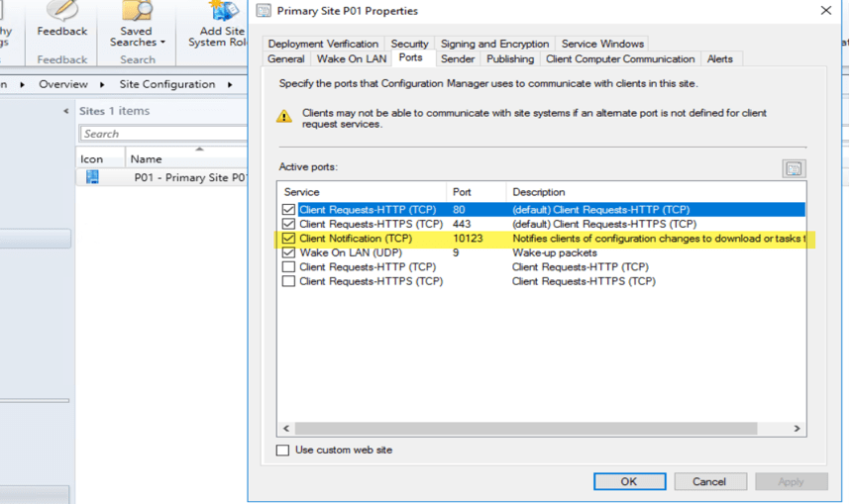Click the horizontal scrollbar thumb in ports list

coord(525,429)
